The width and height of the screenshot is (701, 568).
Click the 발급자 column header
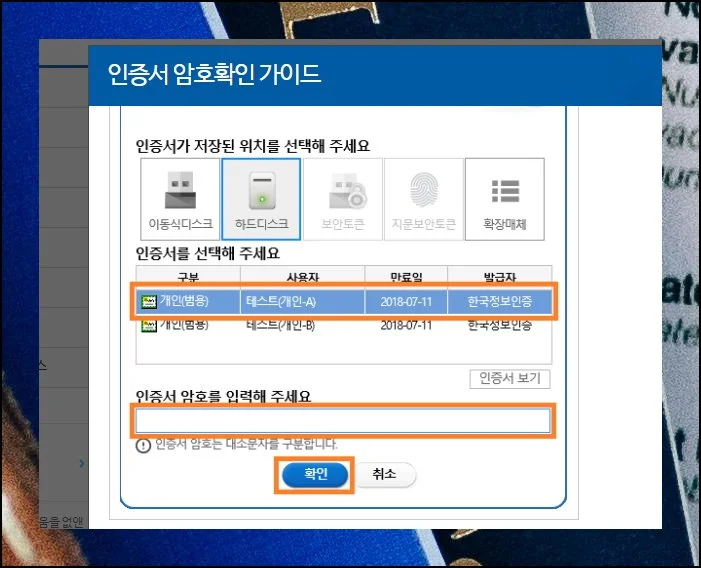(x=500, y=277)
